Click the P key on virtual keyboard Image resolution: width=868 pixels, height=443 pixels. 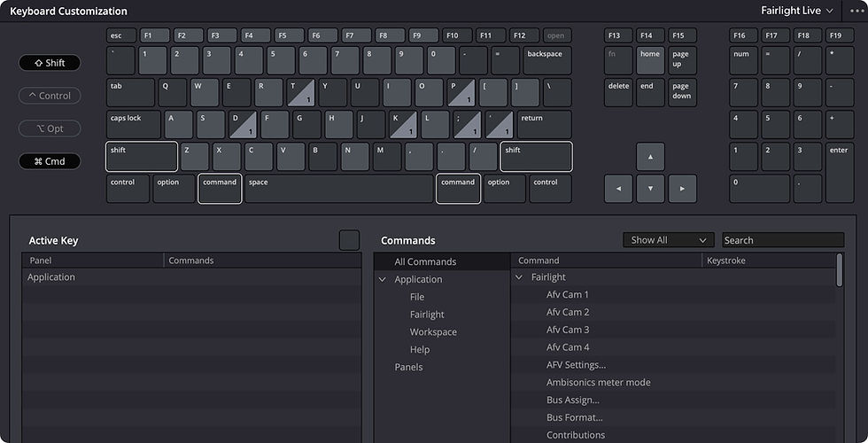coord(461,92)
